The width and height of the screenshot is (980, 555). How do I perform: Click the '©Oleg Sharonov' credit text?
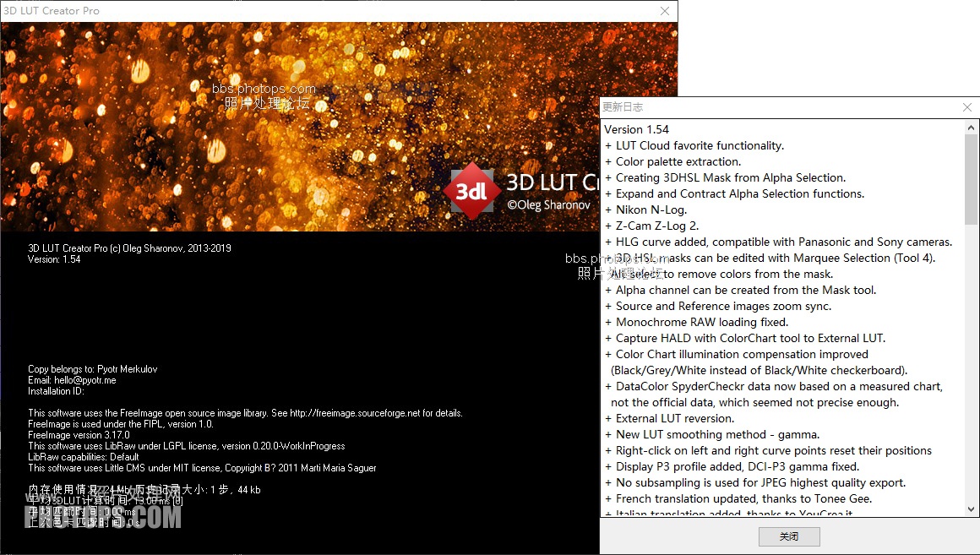[548, 205]
